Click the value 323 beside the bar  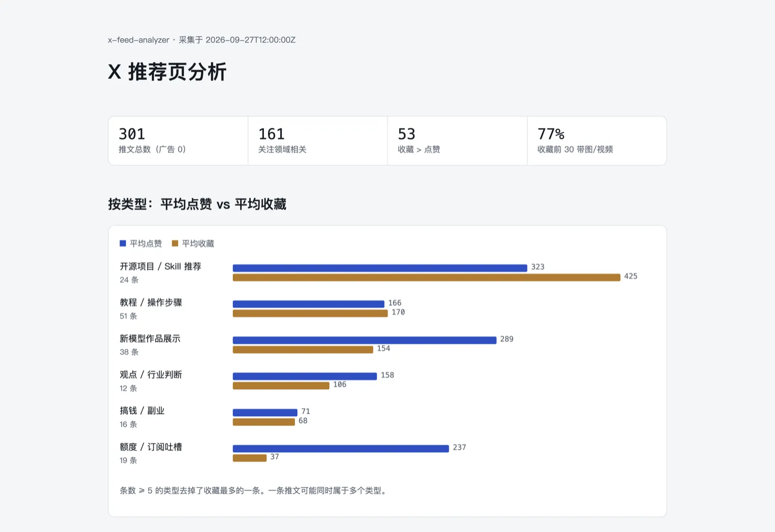pos(538,267)
